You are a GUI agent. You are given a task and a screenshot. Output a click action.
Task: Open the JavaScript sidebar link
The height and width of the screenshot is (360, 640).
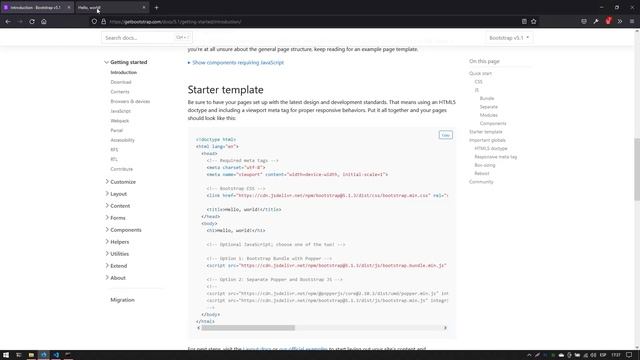click(x=120, y=111)
